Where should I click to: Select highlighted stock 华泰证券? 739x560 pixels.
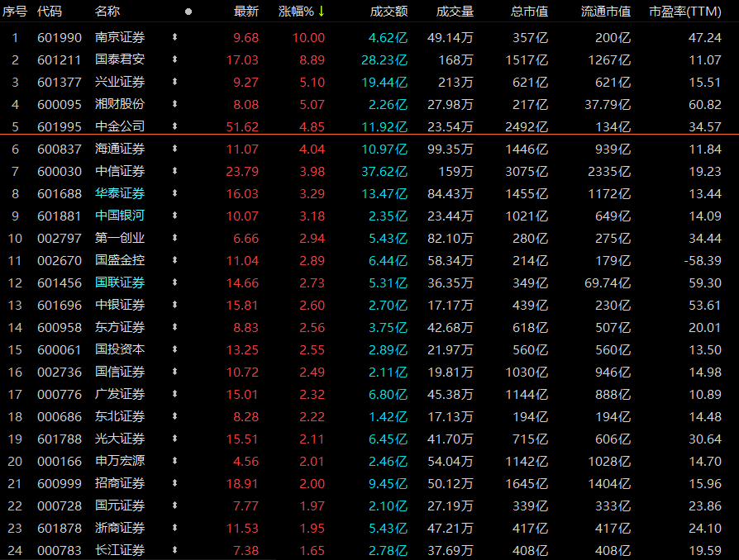tap(120, 193)
